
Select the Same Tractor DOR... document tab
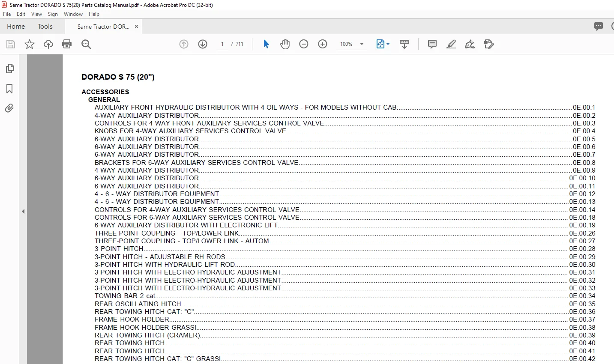[103, 27]
